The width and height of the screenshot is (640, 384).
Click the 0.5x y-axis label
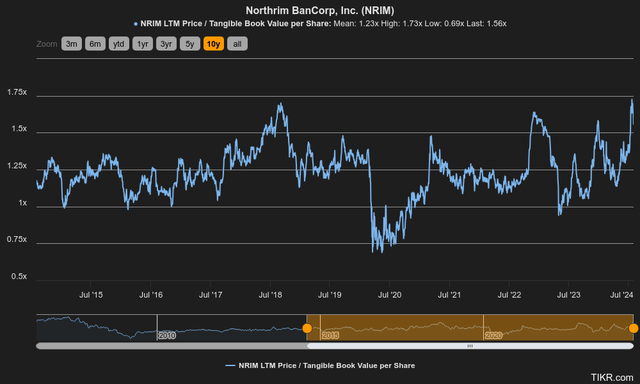coord(19,276)
